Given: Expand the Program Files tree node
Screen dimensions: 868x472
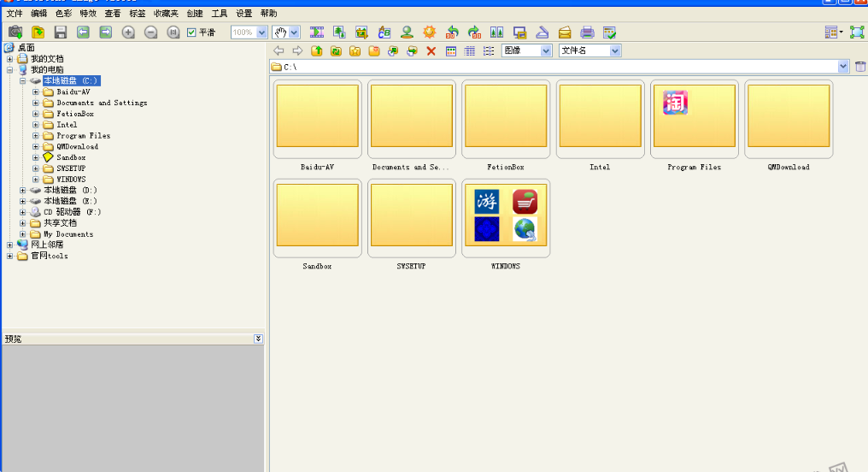Looking at the screenshot, I should click(x=35, y=136).
